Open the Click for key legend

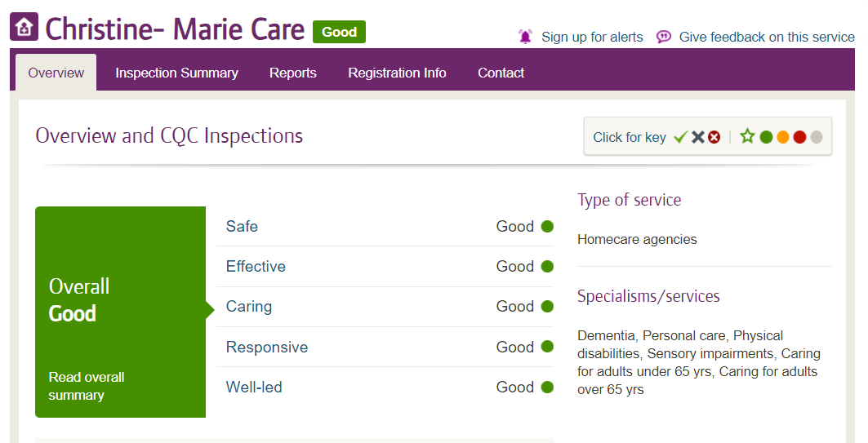[707, 136]
